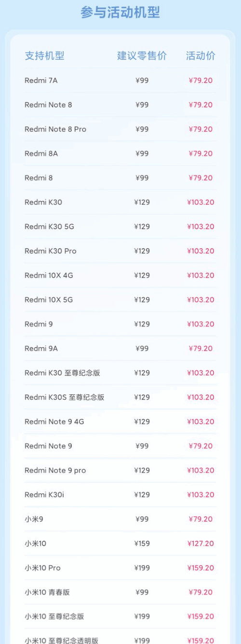Tap the Redmi Note 9 4G model

(54, 421)
